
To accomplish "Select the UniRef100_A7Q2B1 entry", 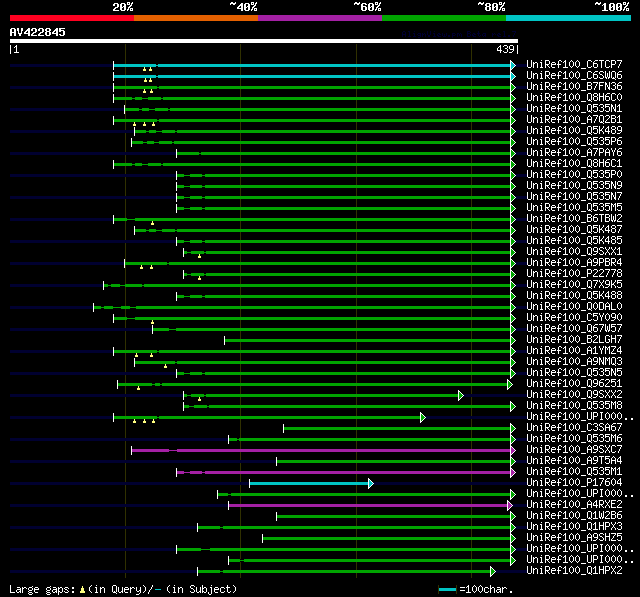I will [x=574, y=120].
